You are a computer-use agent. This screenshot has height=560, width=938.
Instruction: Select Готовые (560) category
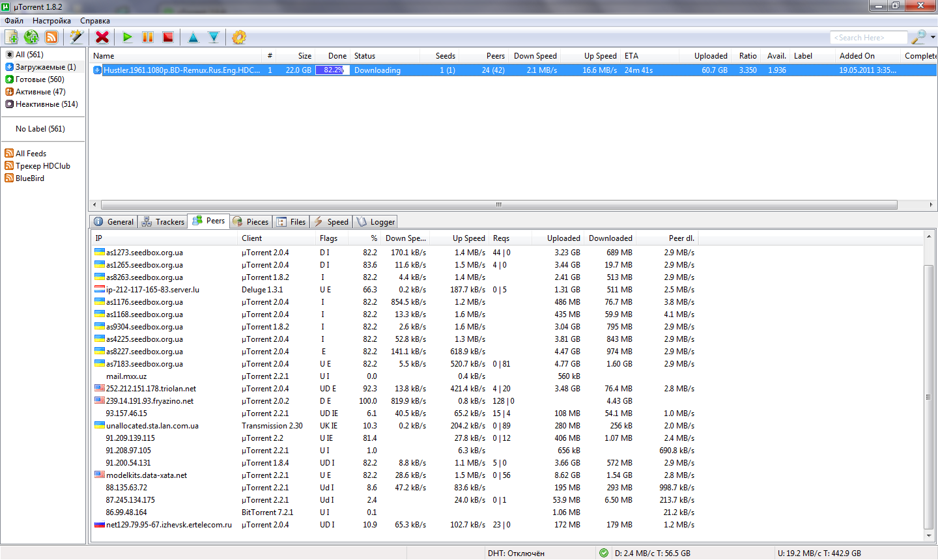pyautogui.click(x=35, y=79)
